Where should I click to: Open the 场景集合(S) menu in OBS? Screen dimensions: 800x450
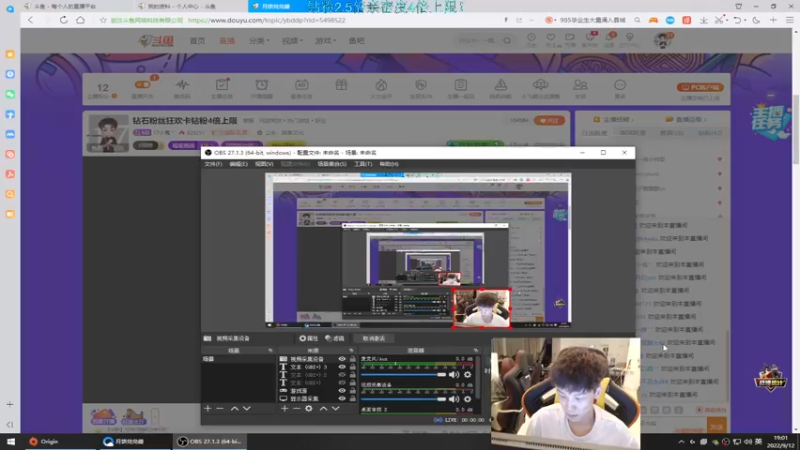pyautogui.click(x=332, y=164)
